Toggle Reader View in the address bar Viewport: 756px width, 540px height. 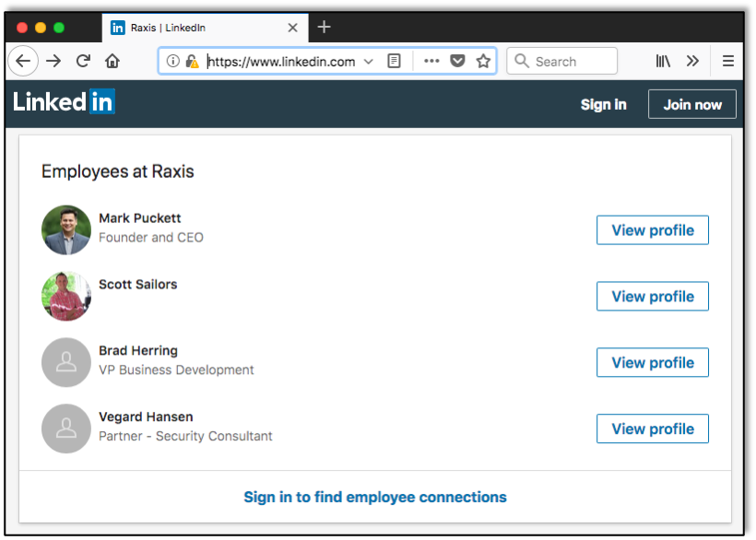click(x=394, y=61)
